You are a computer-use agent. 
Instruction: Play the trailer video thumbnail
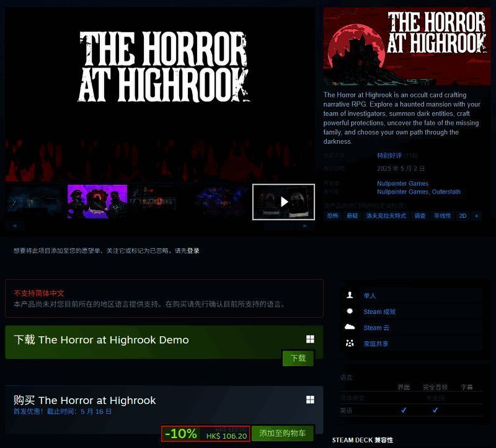[x=283, y=202]
